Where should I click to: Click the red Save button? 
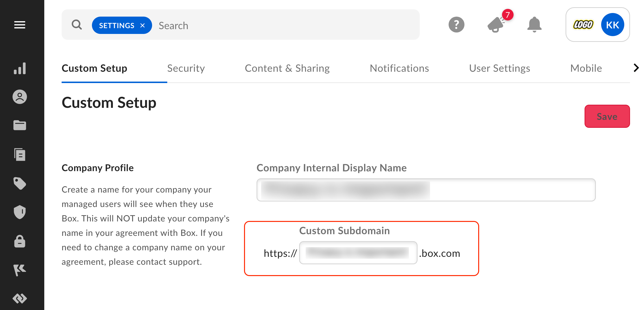[x=607, y=116]
